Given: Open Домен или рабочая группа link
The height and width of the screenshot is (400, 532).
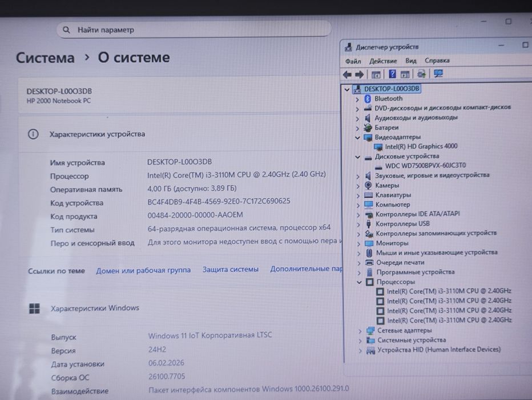Looking at the screenshot, I should click(x=143, y=270).
